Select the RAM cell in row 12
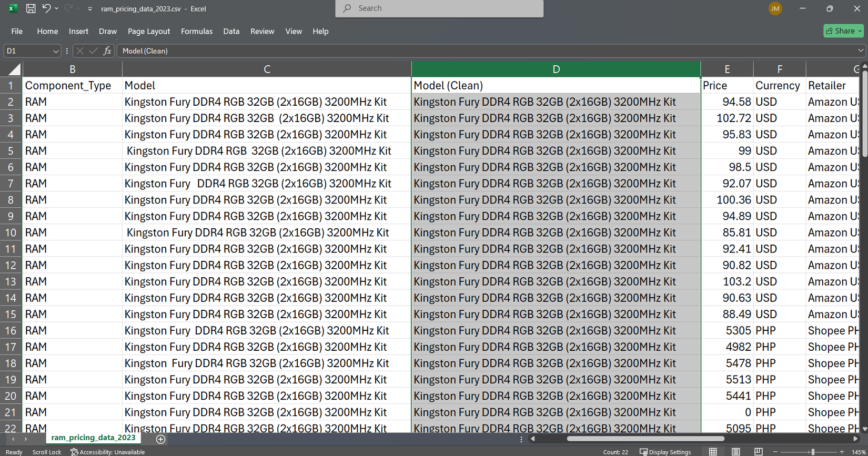This screenshot has height=456, width=868. [x=73, y=265]
